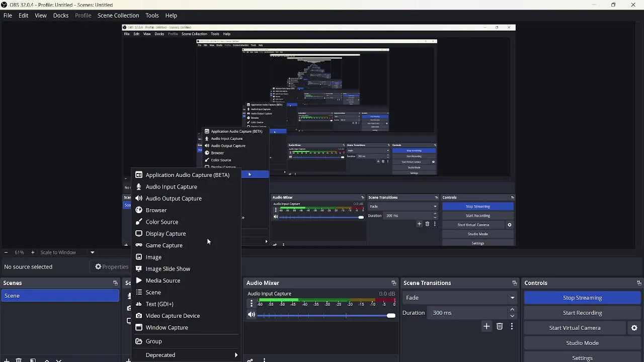
Task: Open the Fade transition dropdown
Action: 460,298
